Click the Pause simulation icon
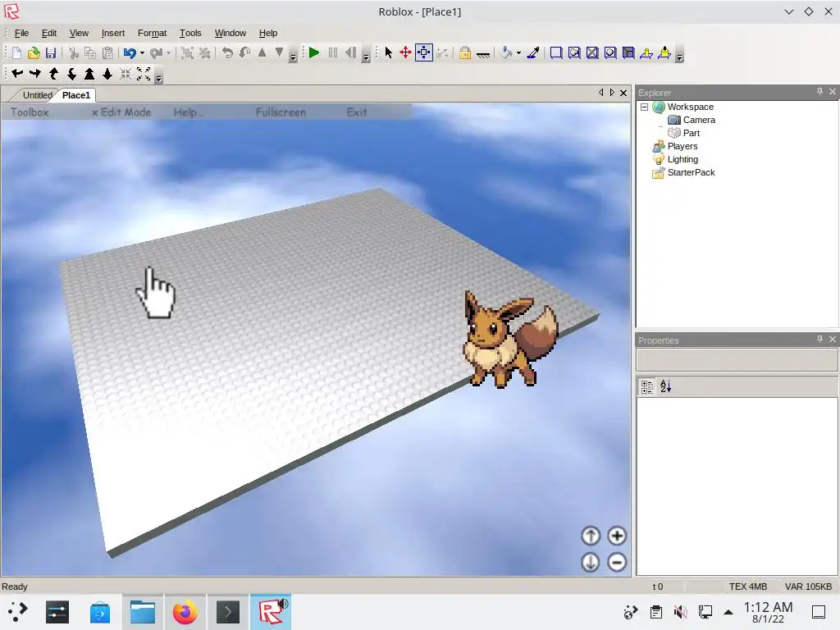 [333, 52]
